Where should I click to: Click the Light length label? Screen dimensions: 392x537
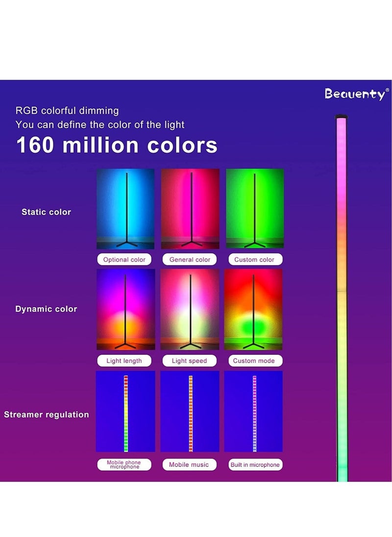[x=123, y=361]
